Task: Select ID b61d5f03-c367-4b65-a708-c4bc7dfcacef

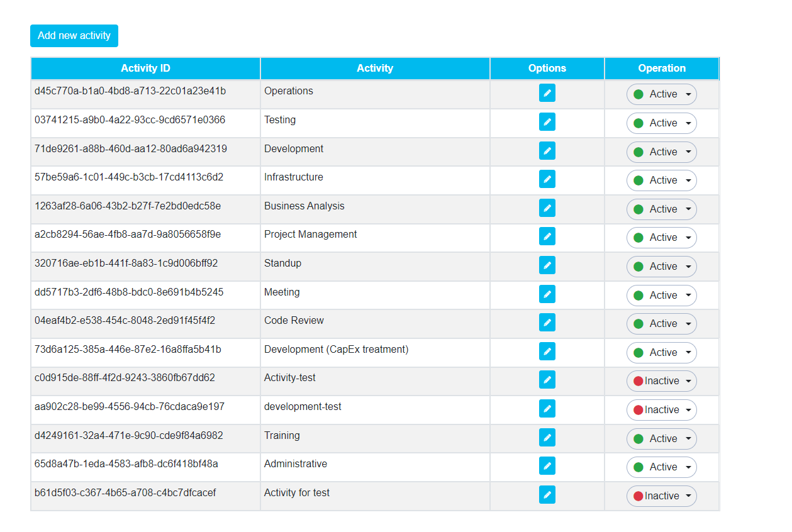Action: (x=125, y=493)
